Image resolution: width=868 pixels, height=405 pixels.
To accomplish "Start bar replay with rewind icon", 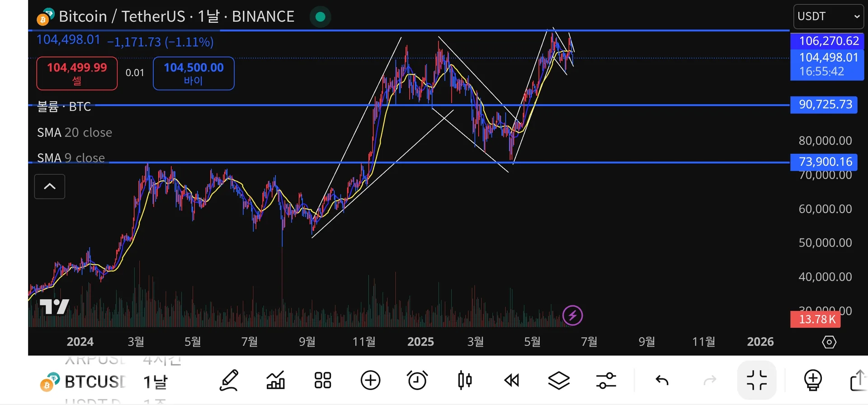I will click(x=512, y=381).
